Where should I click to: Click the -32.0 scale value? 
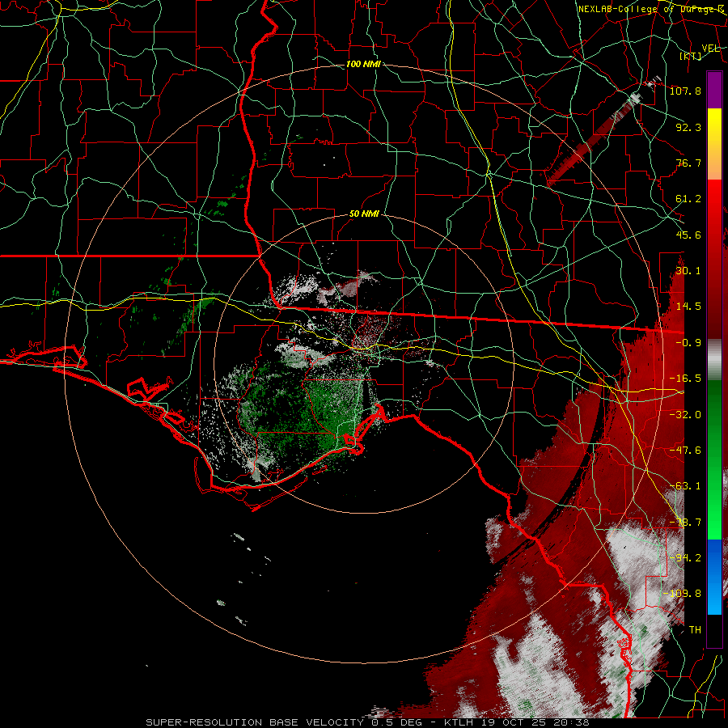pos(685,415)
